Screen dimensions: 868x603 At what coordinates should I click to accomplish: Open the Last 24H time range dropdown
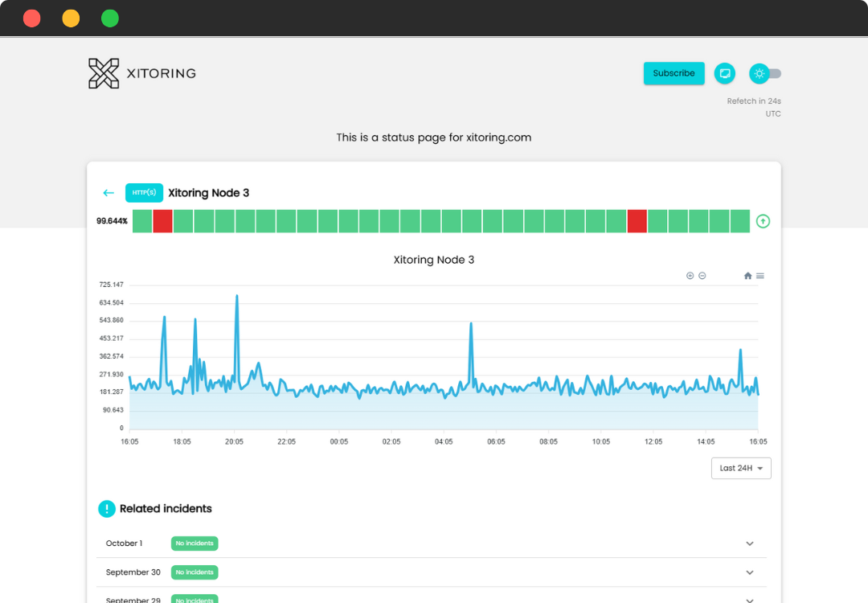[x=741, y=468]
